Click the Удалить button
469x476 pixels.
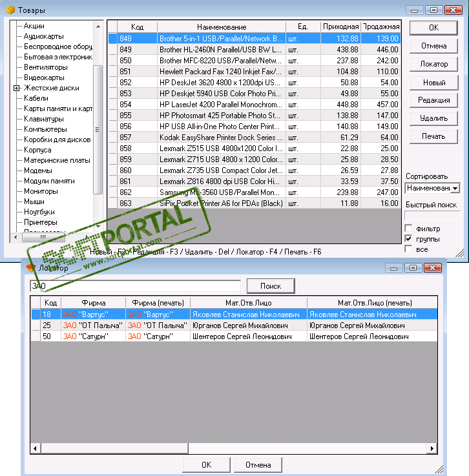pyautogui.click(x=433, y=118)
